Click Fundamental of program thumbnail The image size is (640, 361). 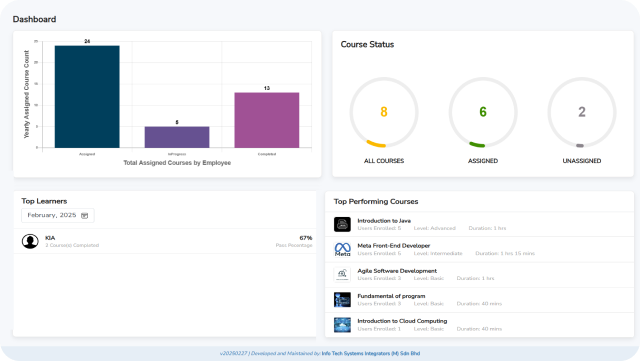(x=342, y=300)
